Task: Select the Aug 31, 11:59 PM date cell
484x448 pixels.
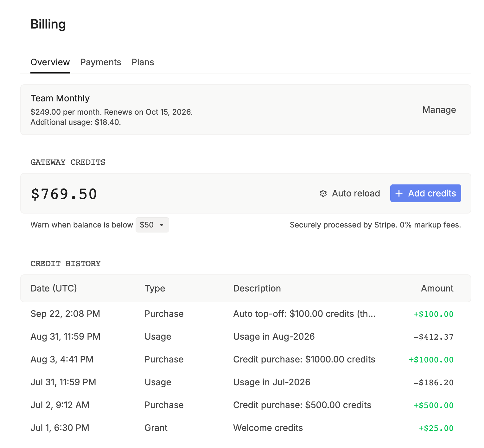Action: (x=65, y=336)
